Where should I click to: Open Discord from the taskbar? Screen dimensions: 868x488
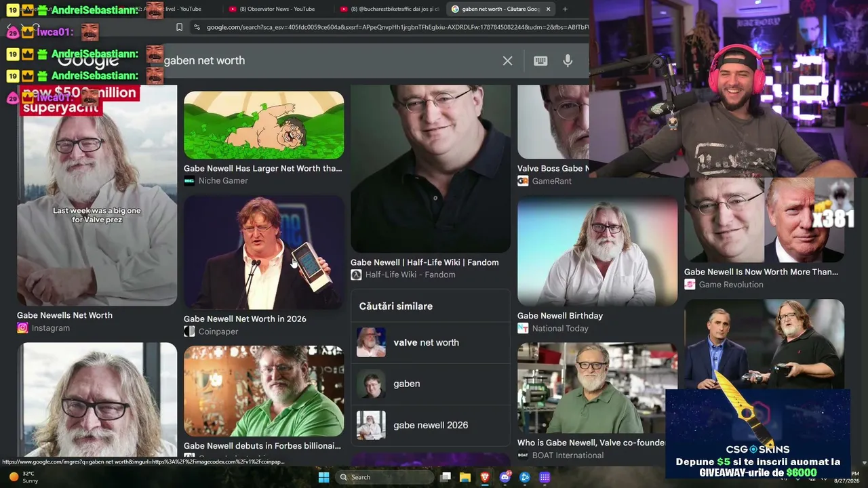(x=505, y=477)
